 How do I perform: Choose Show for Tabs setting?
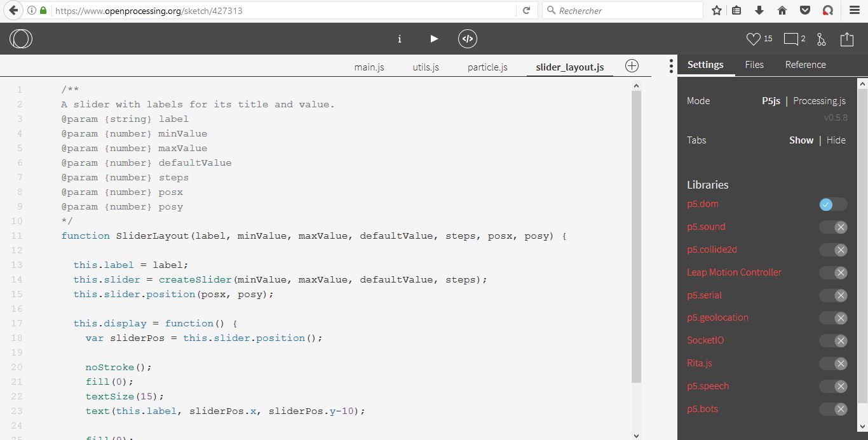pos(801,140)
